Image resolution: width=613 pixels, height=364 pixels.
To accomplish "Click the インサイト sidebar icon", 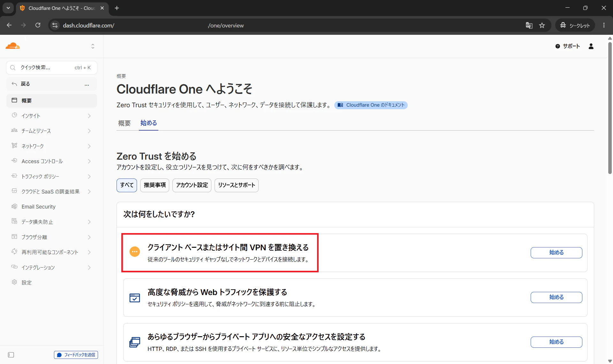I will click(x=14, y=115).
